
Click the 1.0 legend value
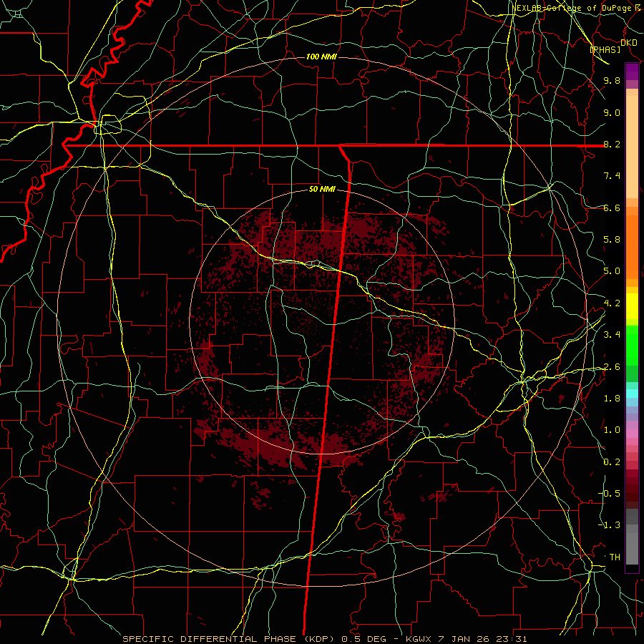(x=612, y=430)
